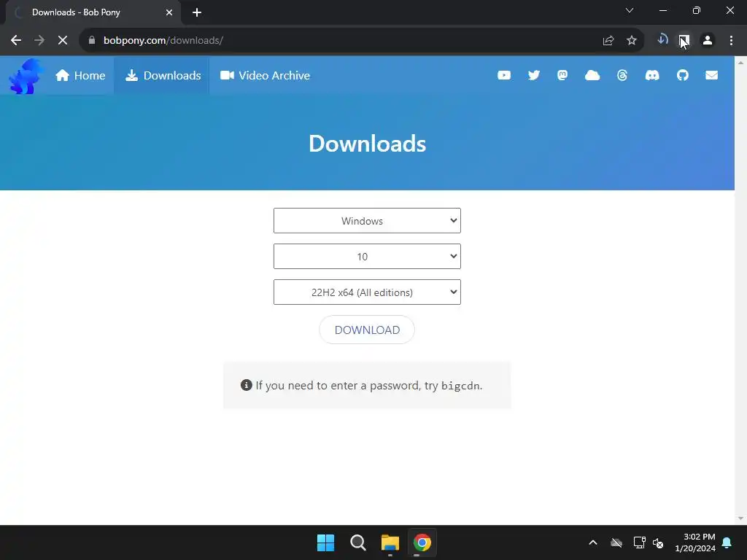Open the Discord icon link
The image size is (747, 560).
pyautogui.click(x=652, y=75)
